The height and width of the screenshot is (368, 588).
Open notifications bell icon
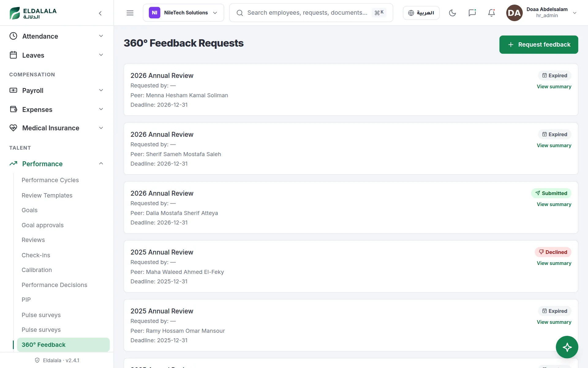click(492, 13)
